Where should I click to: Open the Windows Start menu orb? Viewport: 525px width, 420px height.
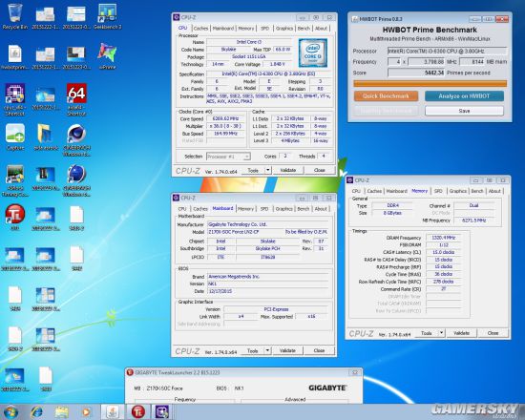pyautogui.click(x=10, y=411)
